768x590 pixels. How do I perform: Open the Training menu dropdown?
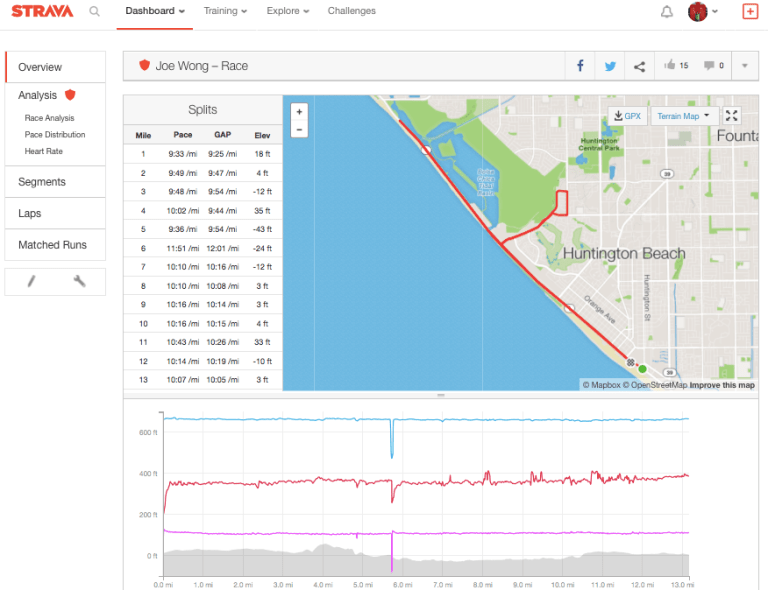point(227,12)
